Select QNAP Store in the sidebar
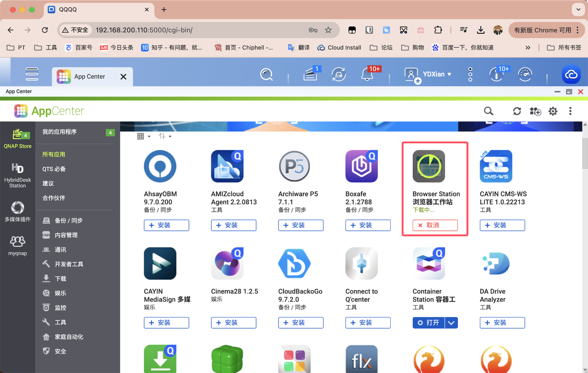Screen dimensions: 588x373 [17, 138]
